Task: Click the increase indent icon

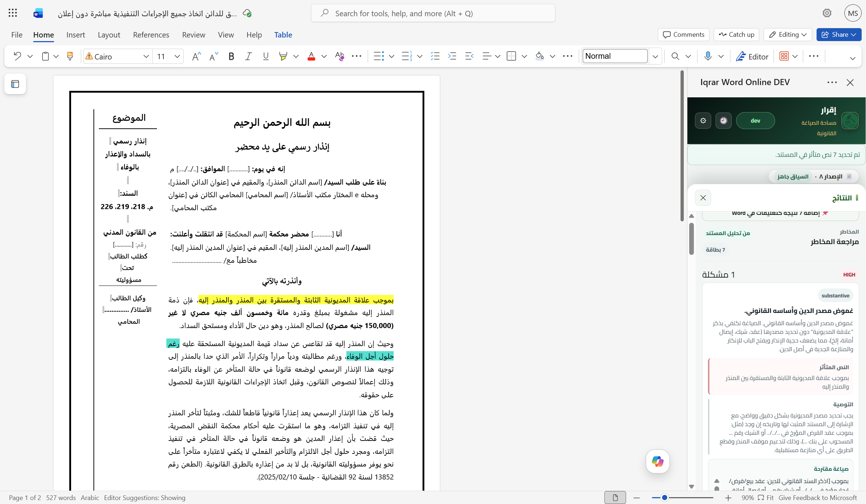Action: 452,56
